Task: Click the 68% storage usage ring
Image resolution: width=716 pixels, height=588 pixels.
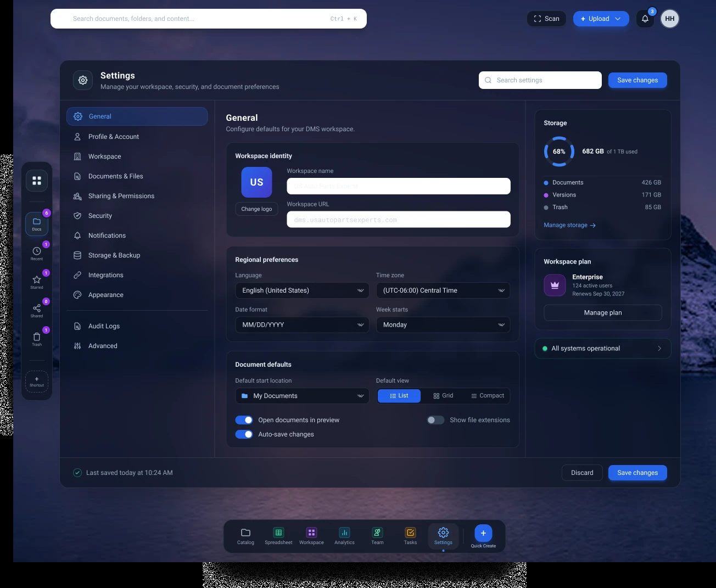Action: [559, 152]
